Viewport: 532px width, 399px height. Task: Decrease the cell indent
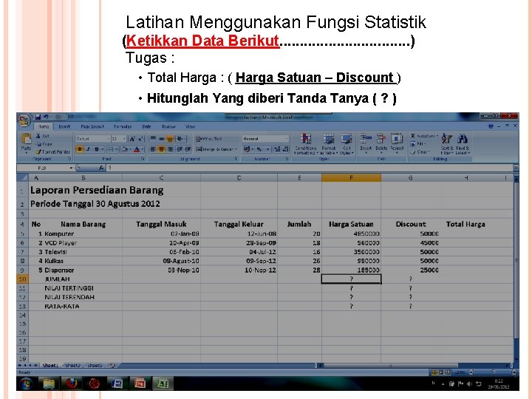[180, 149]
